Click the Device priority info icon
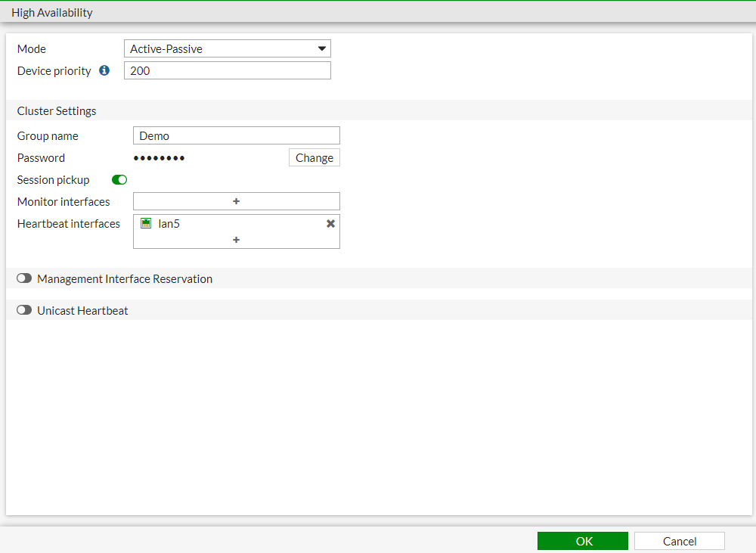This screenshot has height=553, width=756. pos(104,70)
